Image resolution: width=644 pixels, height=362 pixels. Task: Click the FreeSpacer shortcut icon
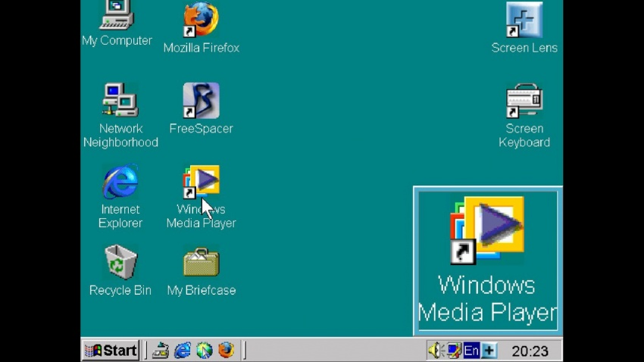201,101
